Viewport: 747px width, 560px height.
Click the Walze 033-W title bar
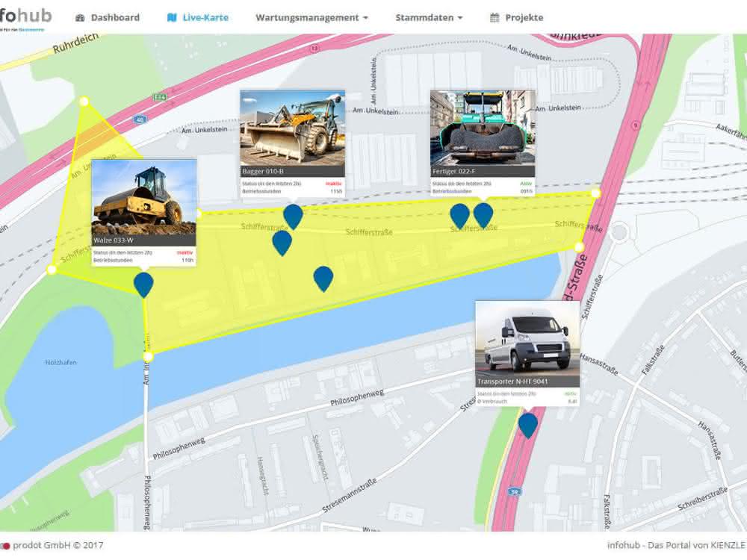143,240
